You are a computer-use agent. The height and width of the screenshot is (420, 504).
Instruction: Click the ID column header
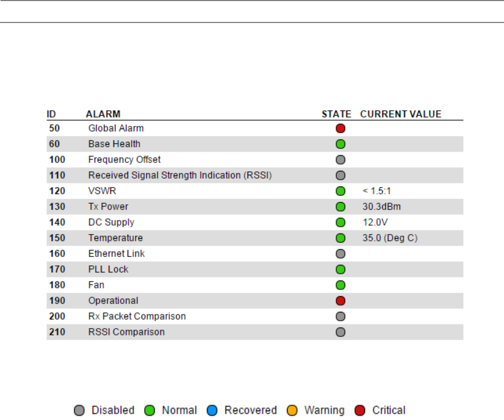coord(51,114)
